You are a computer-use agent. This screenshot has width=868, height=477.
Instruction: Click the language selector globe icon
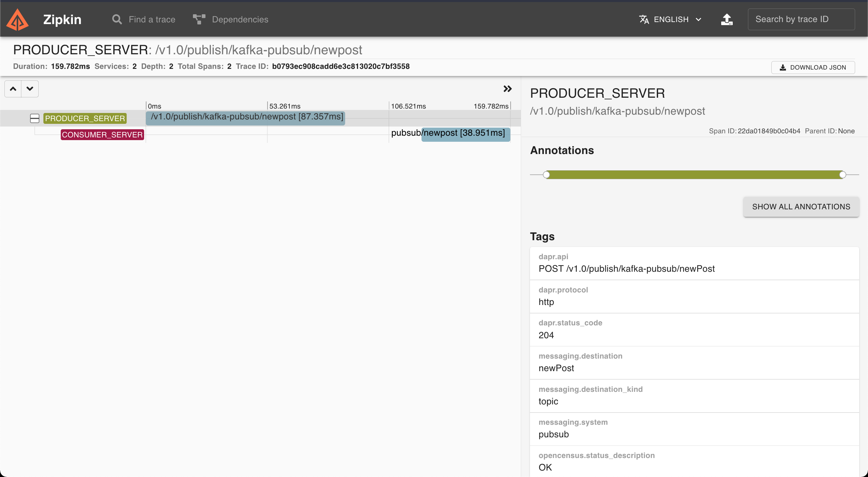[x=644, y=19]
